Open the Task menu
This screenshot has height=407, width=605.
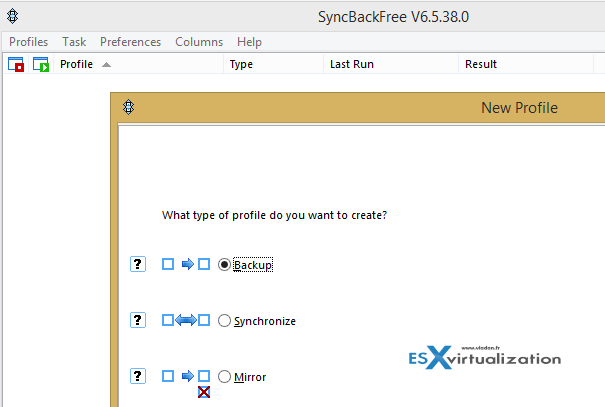point(74,42)
